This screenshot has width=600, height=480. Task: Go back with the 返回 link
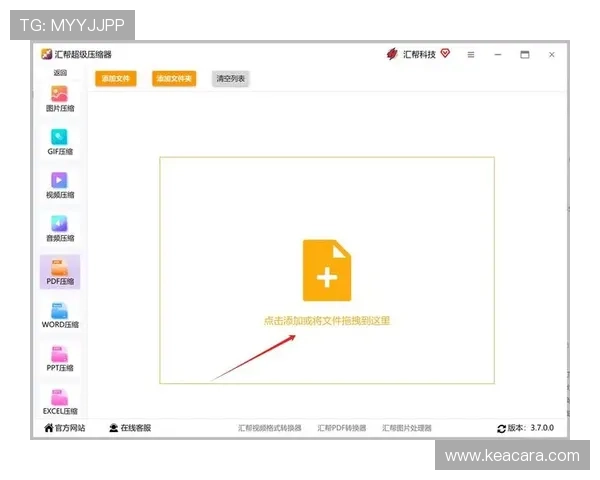pyautogui.click(x=60, y=72)
